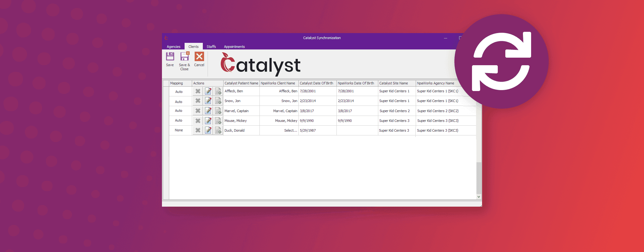
Task: Edit mapping for Duck, Donald row
Action: (208, 130)
